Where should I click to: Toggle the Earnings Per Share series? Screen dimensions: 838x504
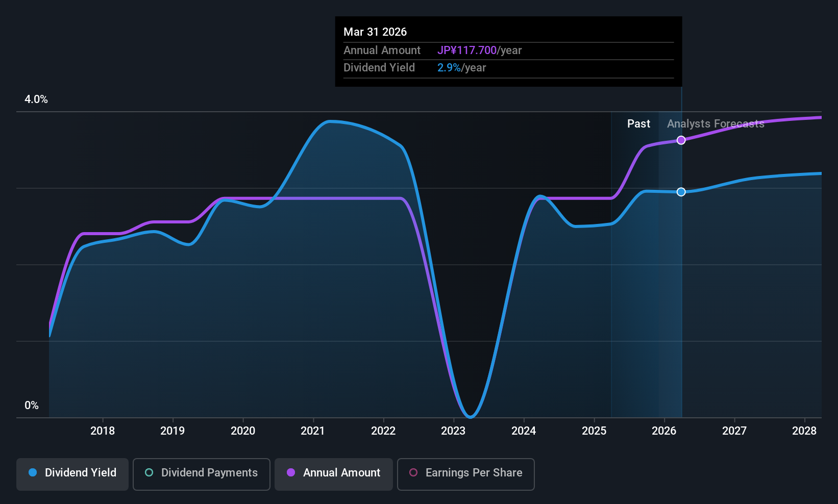(466, 474)
